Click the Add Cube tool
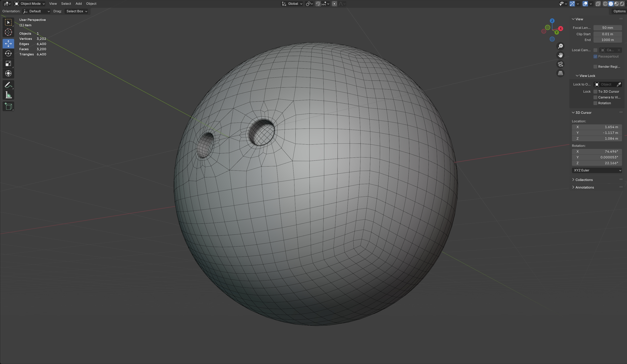627x364 pixels. tap(8, 106)
